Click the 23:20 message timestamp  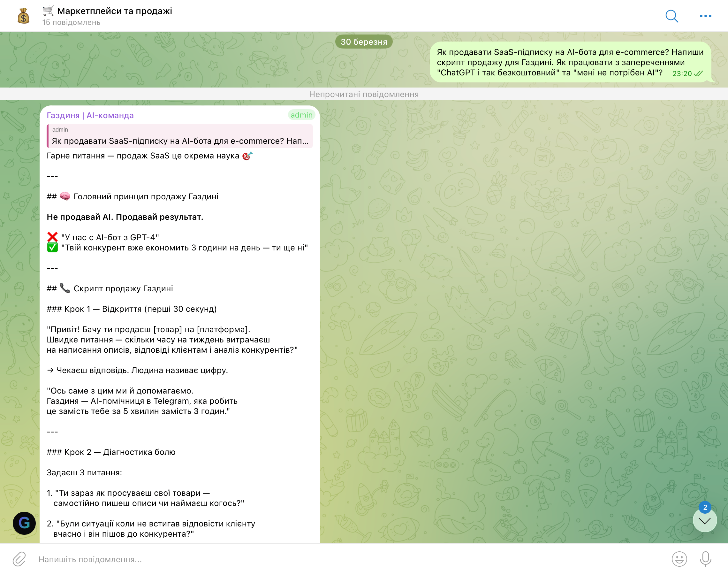[x=682, y=73]
